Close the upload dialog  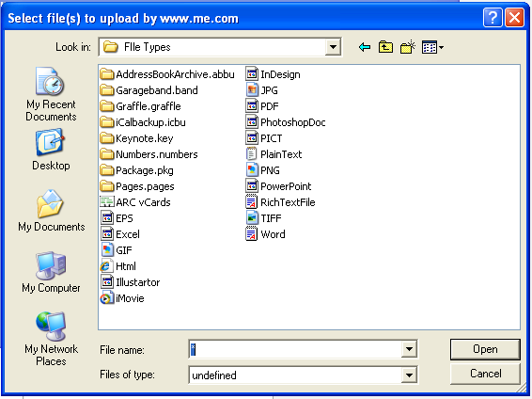(514, 17)
